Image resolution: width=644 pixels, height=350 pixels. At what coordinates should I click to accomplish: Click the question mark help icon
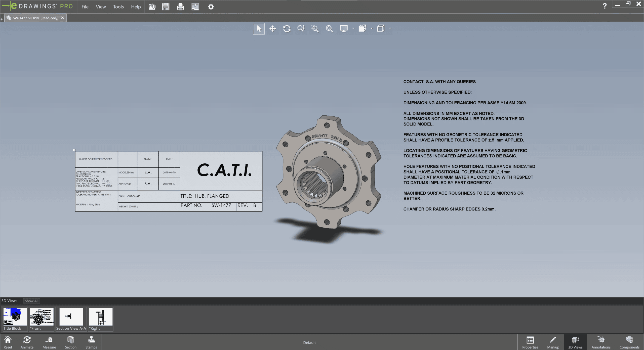click(x=605, y=6)
